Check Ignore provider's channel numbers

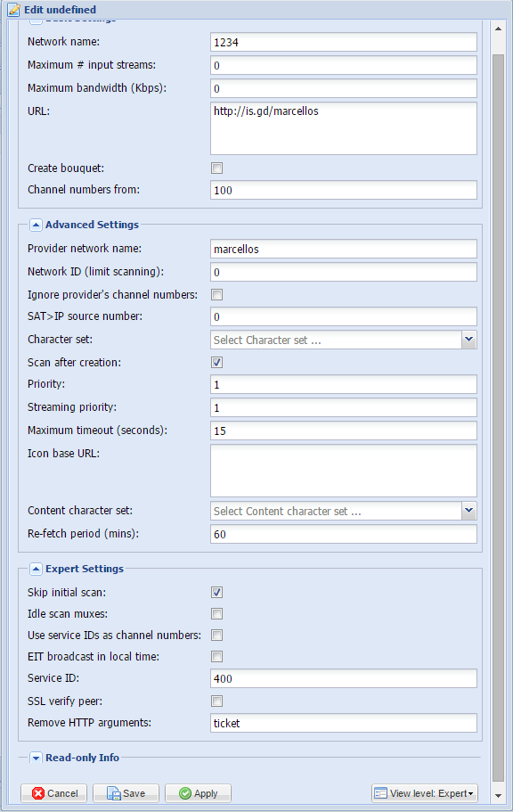click(x=217, y=294)
